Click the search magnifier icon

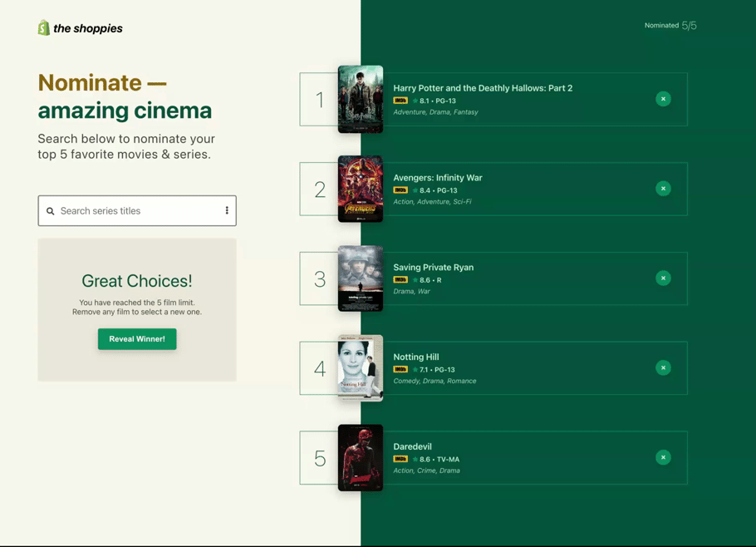50,211
